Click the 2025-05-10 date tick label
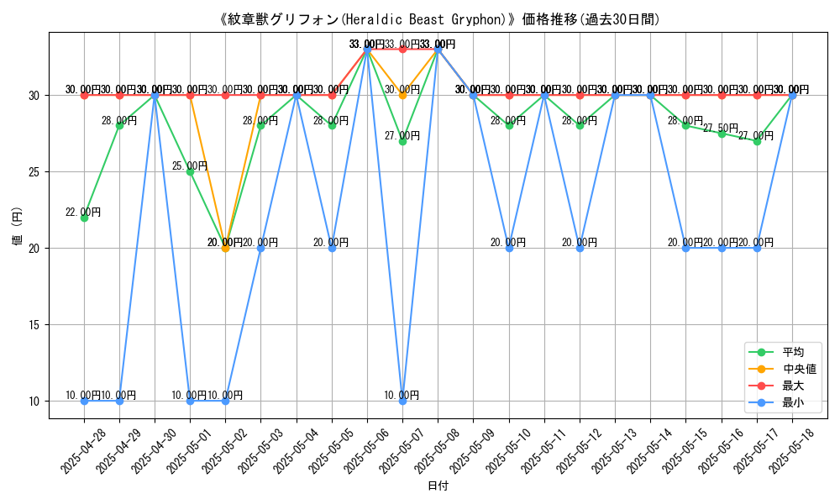Screen dimensions: 840x504 point(507,451)
